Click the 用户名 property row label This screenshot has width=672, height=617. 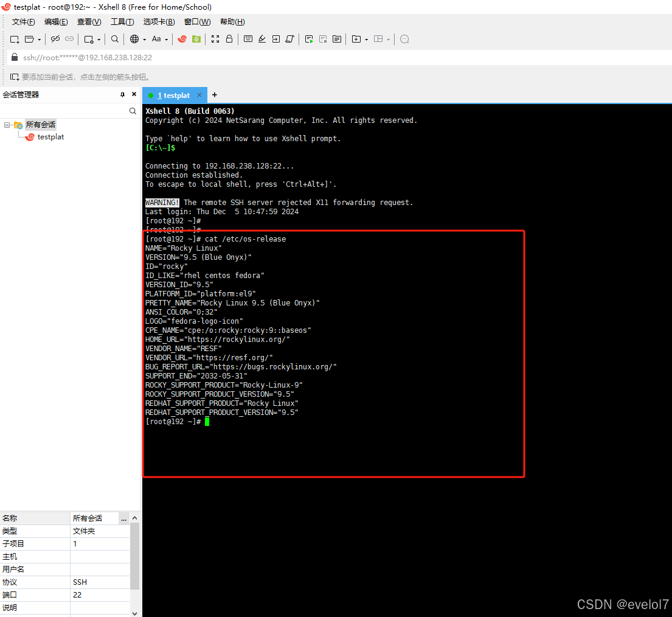[13, 570]
